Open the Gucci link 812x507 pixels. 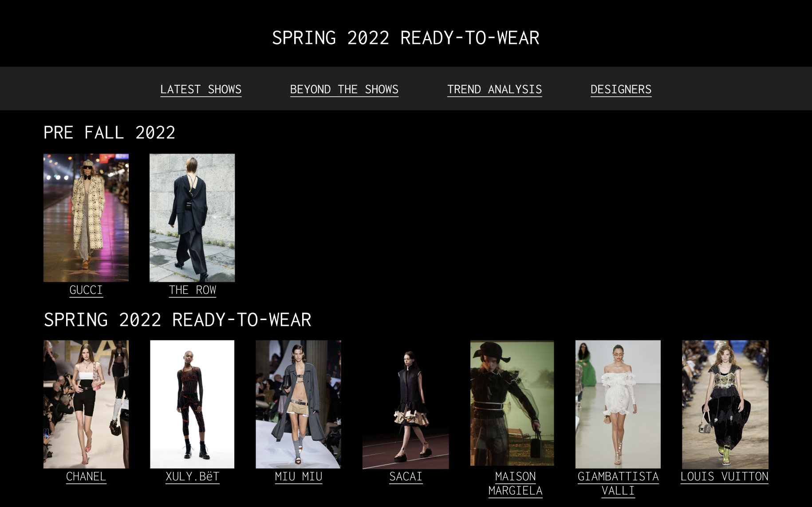click(86, 290)
